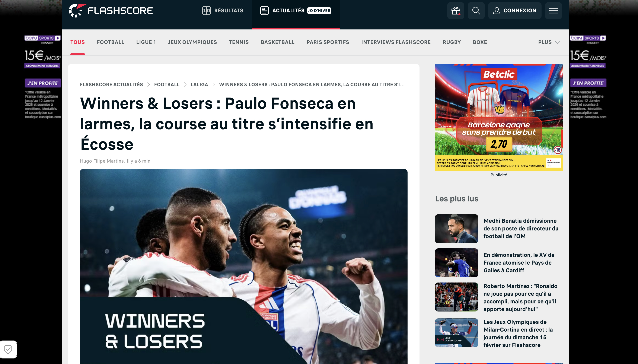Screen dimensions: 638x364
Task: Open the Ligue 1 tab
Action: click(x=146, y=42)
